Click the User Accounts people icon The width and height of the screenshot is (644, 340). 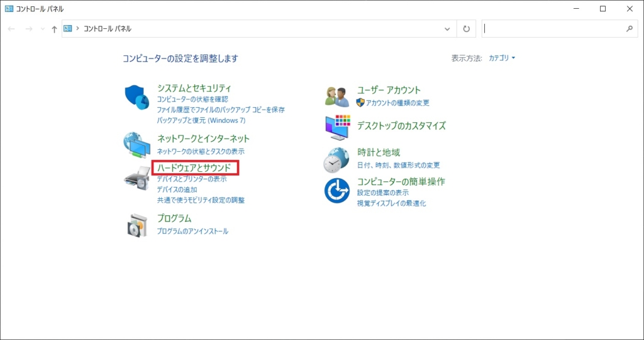pos(337,97)
